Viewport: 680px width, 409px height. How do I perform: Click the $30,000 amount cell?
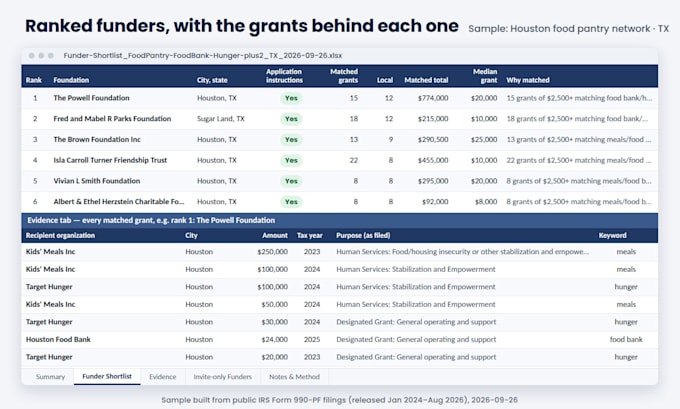[x=274, y=322]
